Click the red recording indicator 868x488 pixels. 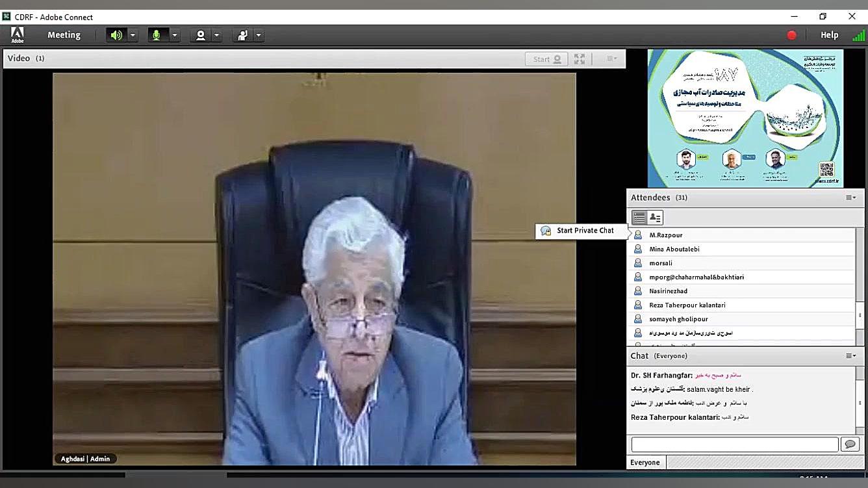tap(791, 35)
